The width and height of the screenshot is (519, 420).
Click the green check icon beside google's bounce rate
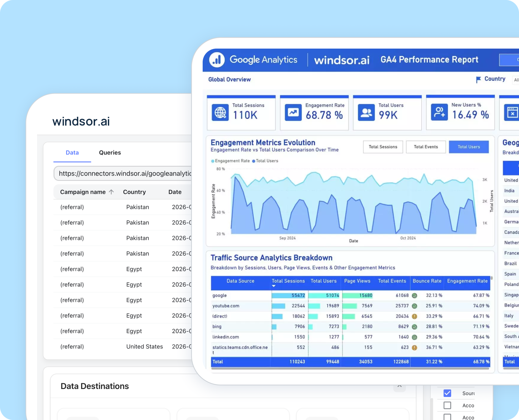415,296
